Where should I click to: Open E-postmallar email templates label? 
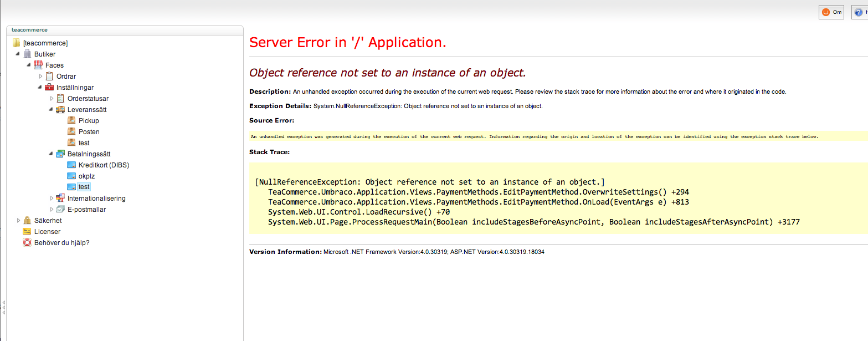coord(86,210)
